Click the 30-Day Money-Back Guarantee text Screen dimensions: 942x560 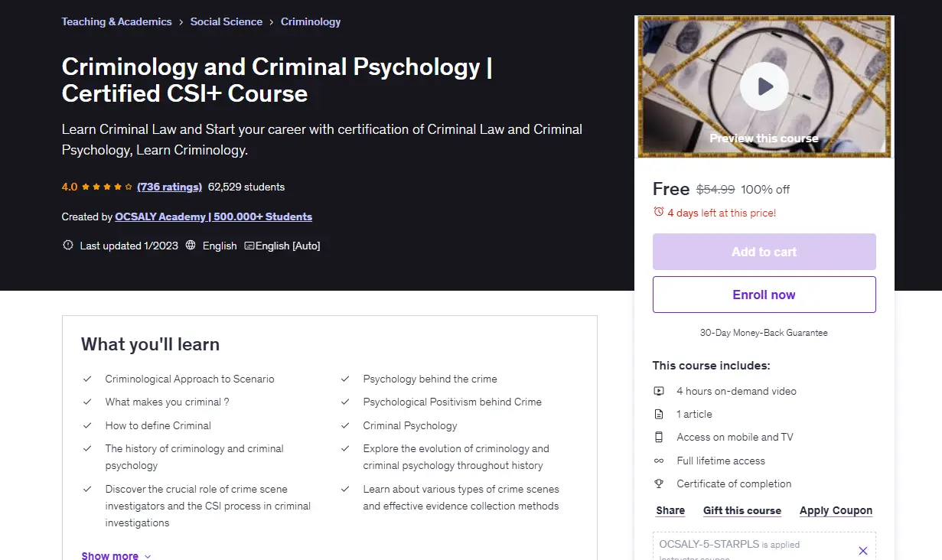764,333
